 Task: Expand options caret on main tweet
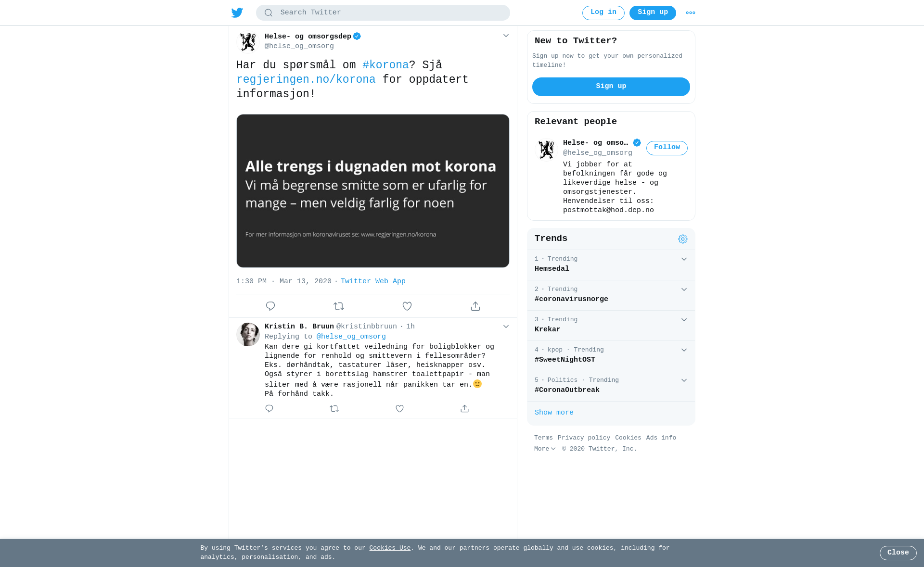[x=506, y=36]
